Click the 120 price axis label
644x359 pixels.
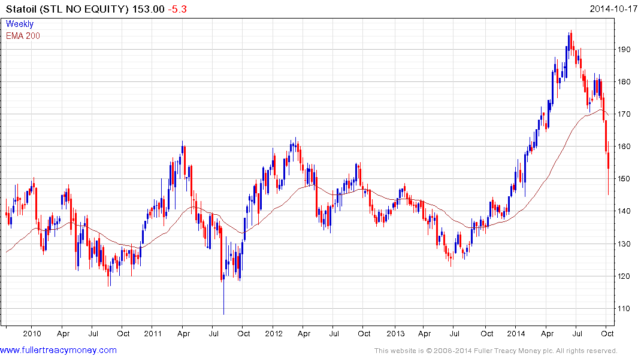[x=624, y=276]
